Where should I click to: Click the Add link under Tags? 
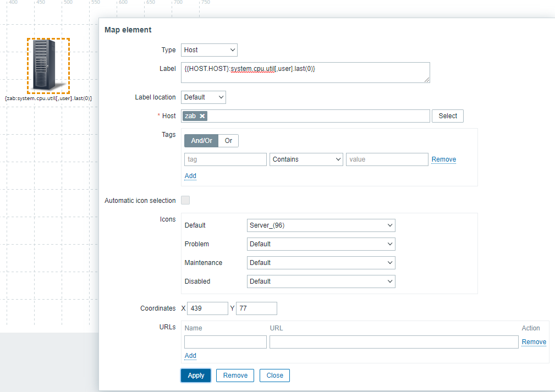click(190, 176)
